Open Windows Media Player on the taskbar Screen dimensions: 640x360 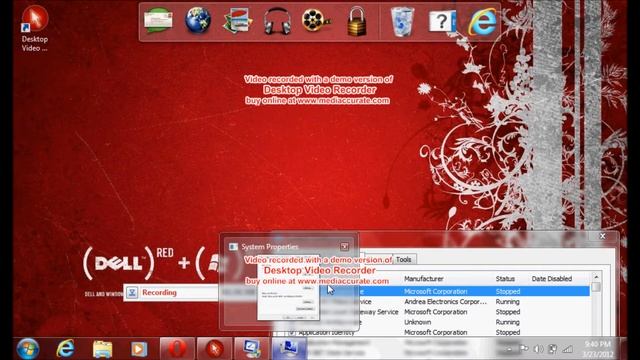coord(139,349)
